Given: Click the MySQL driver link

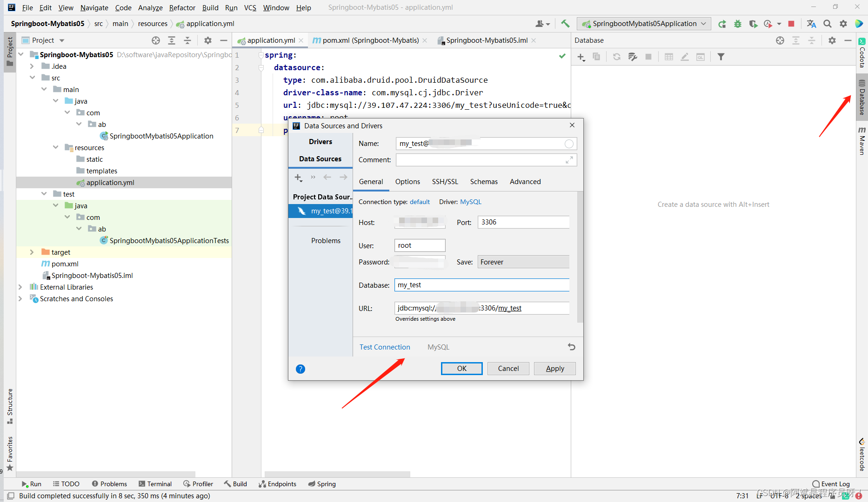Looking at the screenshot, I should [x=471, y=202].
